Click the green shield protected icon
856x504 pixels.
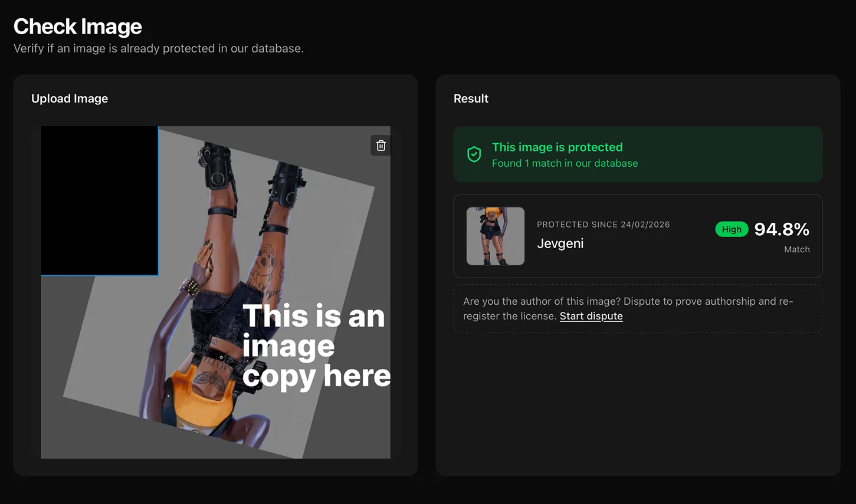[474, 154]
